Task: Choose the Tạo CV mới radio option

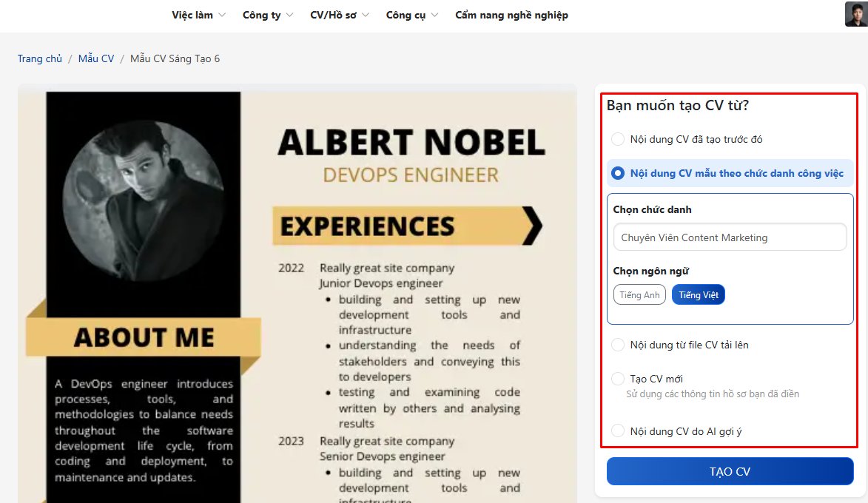Action: pyautogui.click(x=618, y=379)
